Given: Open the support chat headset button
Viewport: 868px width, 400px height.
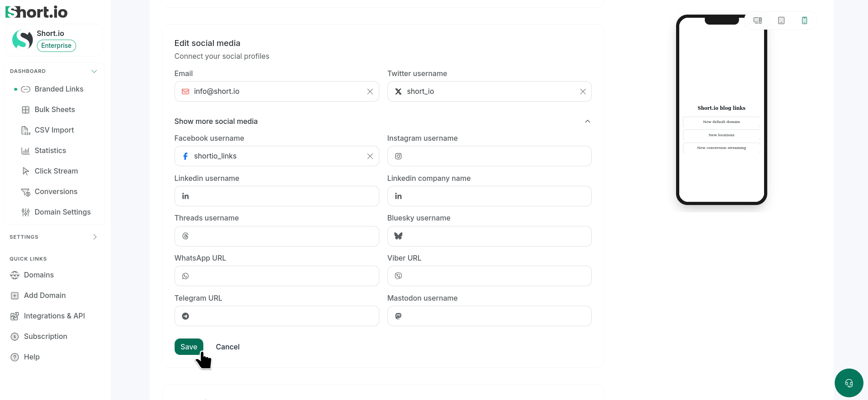Looking at the screenshot, I should point(849,383).
